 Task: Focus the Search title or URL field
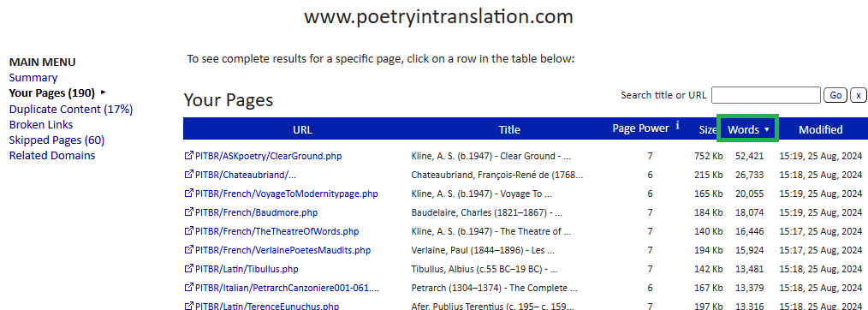pyautogui.click(x=765, y=95)
